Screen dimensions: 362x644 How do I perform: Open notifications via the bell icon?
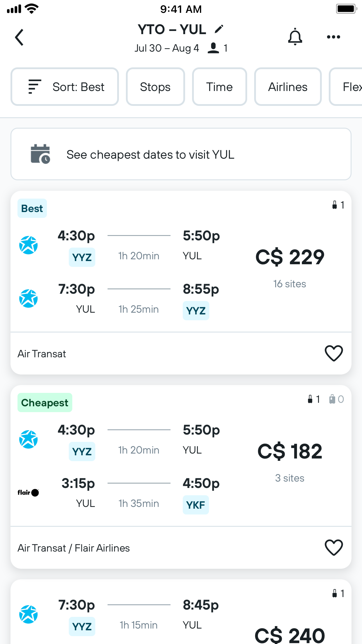coord(295,37)
